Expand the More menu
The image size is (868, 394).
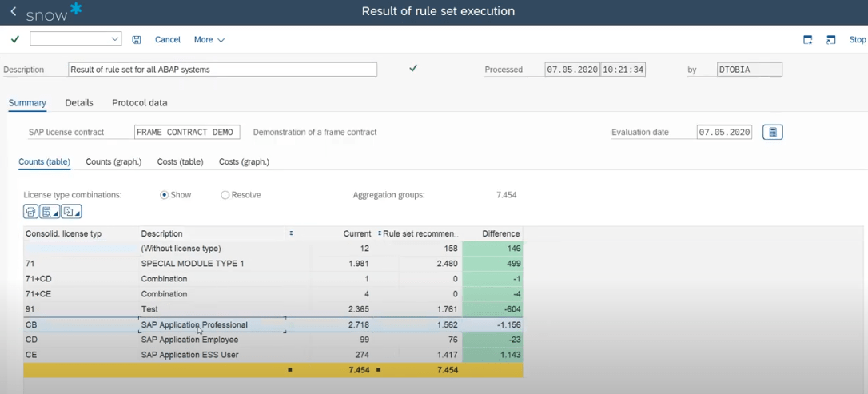pyautogui.click(x=209, y=40)
